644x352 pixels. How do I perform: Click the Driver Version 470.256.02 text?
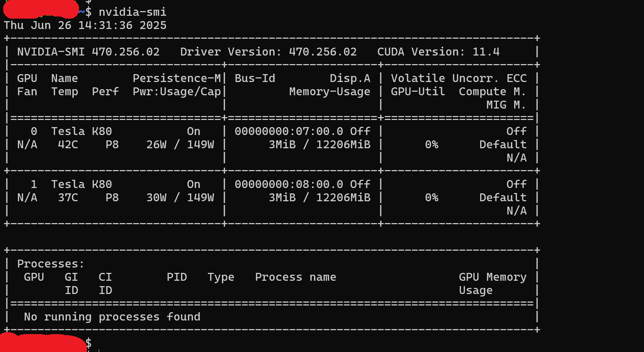(268, 52)
